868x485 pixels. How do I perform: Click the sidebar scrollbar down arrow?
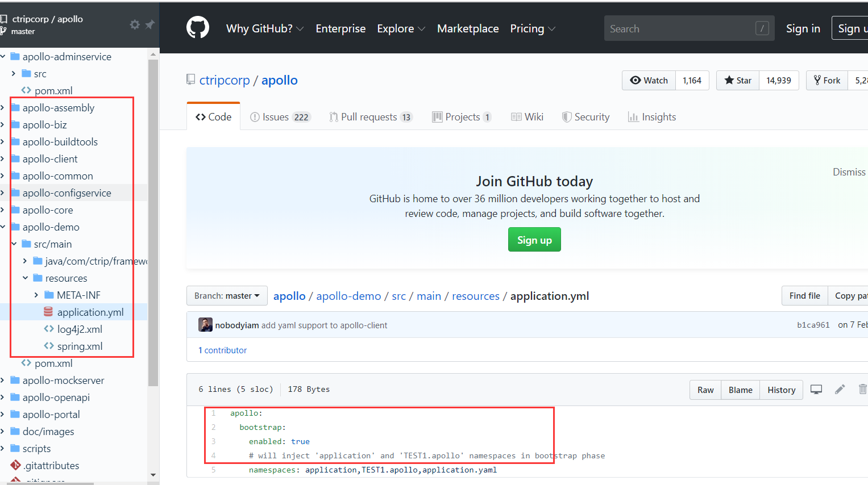tap(153, 475)
